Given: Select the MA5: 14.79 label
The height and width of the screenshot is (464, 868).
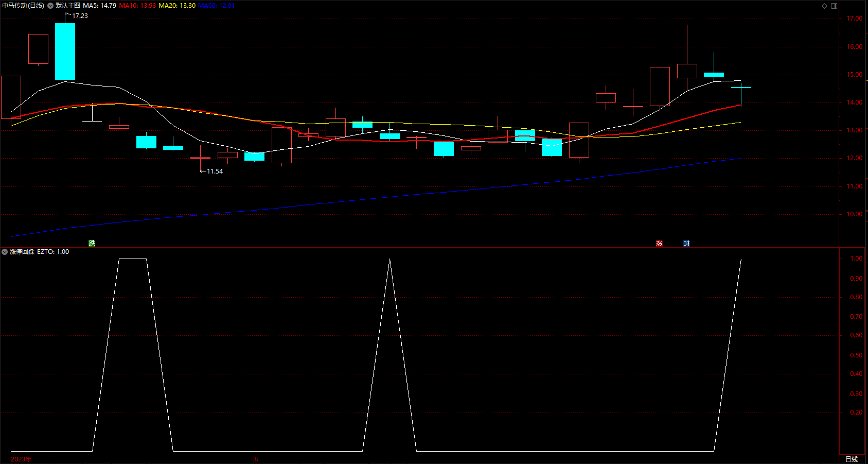Looking at the screenshot, I should tap(100, 6).
